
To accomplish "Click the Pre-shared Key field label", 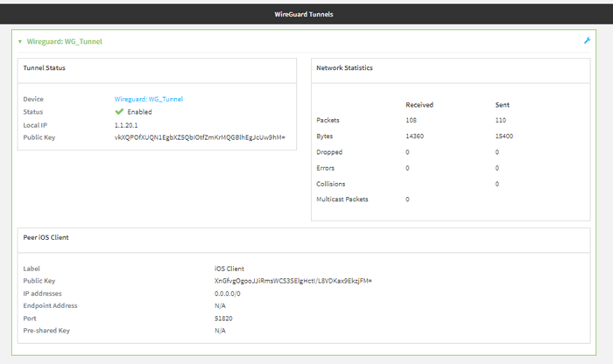I will [x=46, y=331].
